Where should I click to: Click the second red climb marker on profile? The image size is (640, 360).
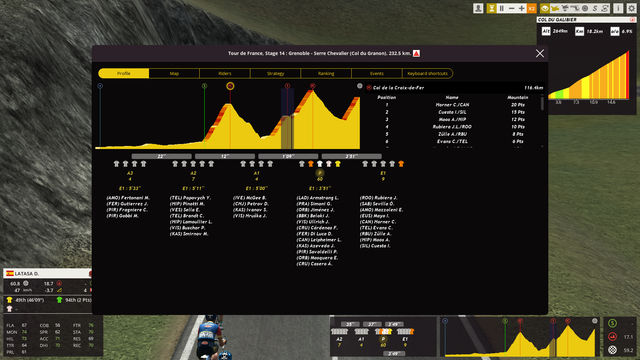pyautogui.click(x=287, y=86)
